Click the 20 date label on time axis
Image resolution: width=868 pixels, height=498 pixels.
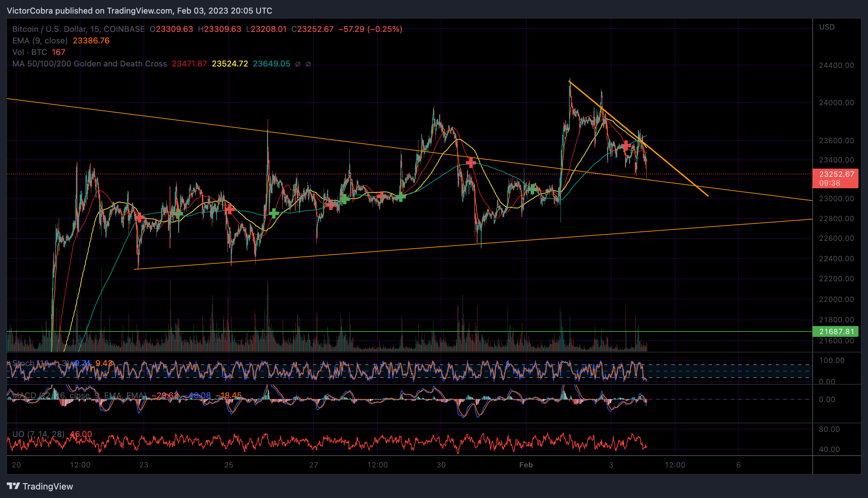16,465
